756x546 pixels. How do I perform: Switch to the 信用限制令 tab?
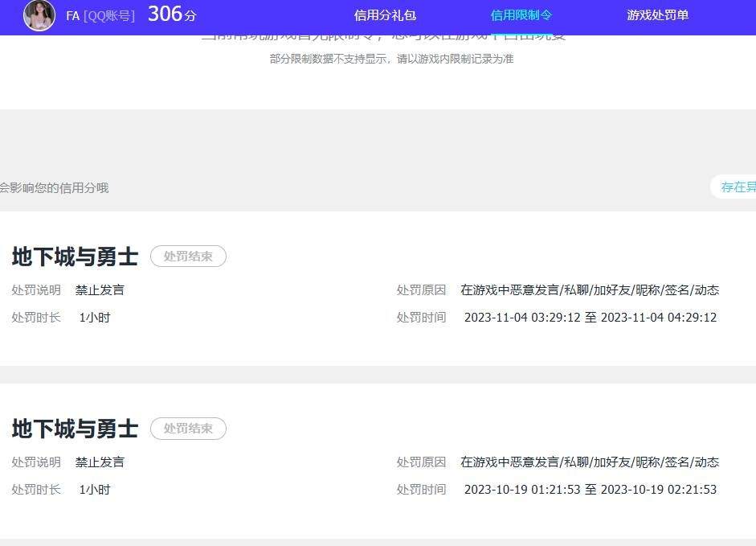pyautogui.click(x=521, y=15)
